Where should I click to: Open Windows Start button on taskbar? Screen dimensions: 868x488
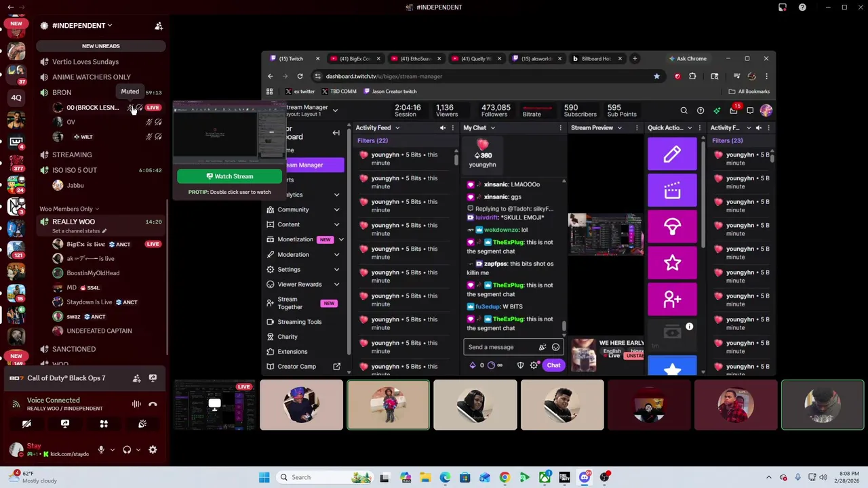point(264,477)
